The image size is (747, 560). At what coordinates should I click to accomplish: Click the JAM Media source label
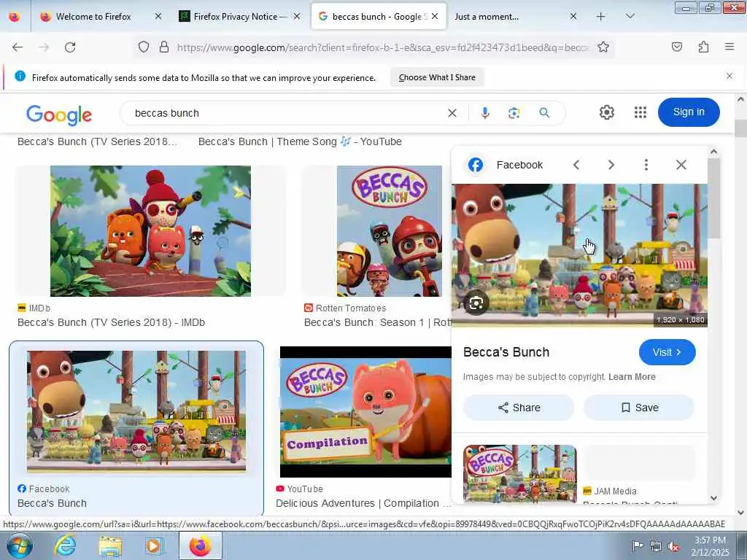(615, 491)
